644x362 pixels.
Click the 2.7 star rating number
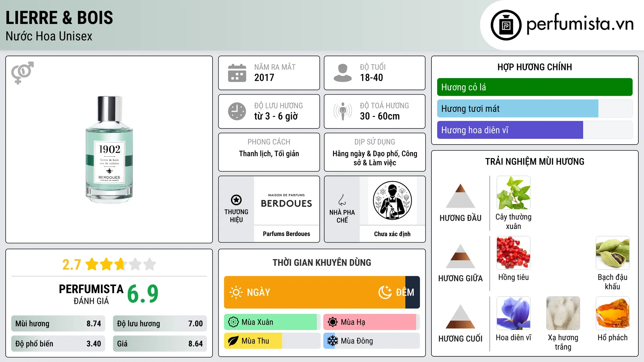pos(72,265)
